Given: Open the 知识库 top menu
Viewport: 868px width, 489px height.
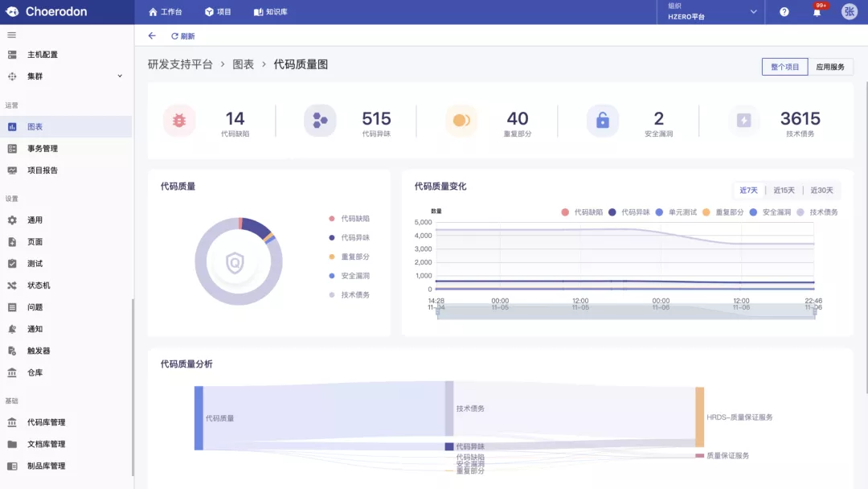Looking at the screenshot, I should click(x=270, y=12).
